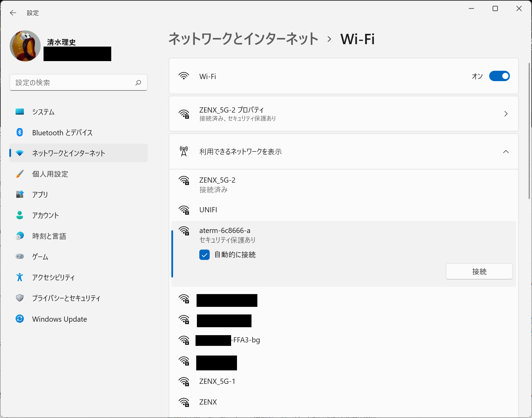Click the back arrow in Settings
Viewport: 532px width, 418px height.
coord(13,13)
